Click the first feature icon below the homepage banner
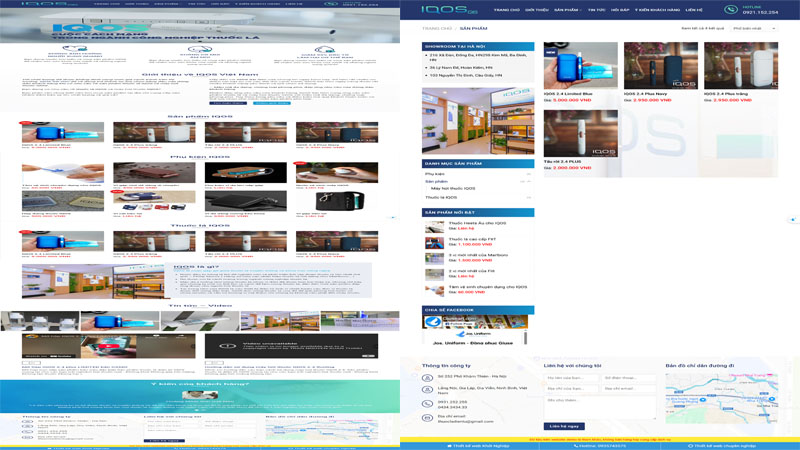Viewport: 800px width, 450px height. point(75,48)
